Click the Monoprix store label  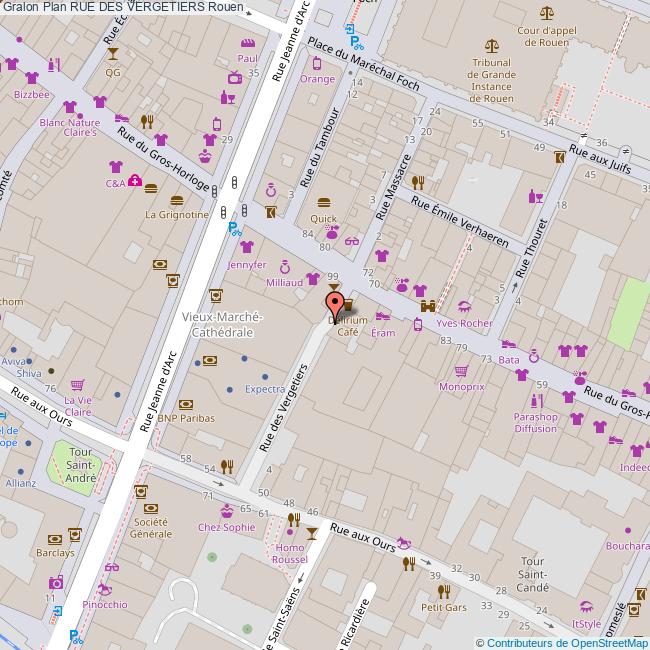(462, 385)
